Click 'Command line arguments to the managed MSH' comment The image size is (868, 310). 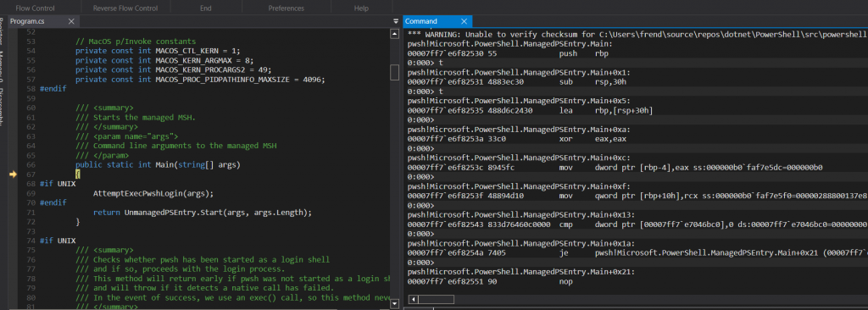tap(176, 146)
